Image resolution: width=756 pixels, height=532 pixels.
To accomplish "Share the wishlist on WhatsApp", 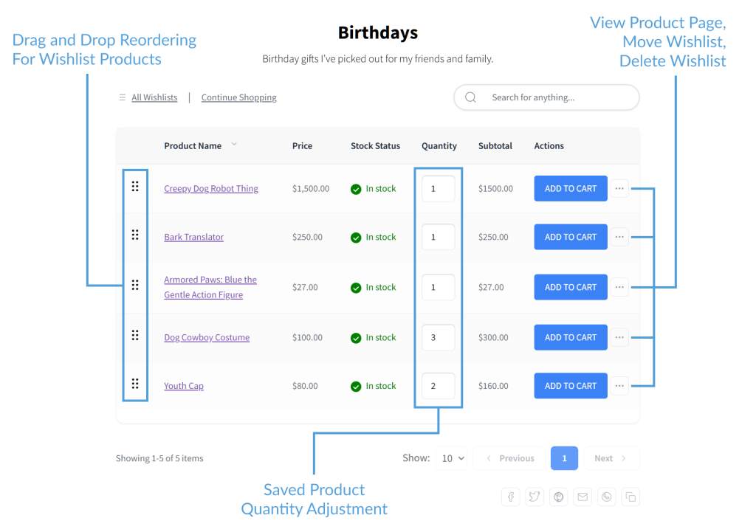I will [606, 497].
